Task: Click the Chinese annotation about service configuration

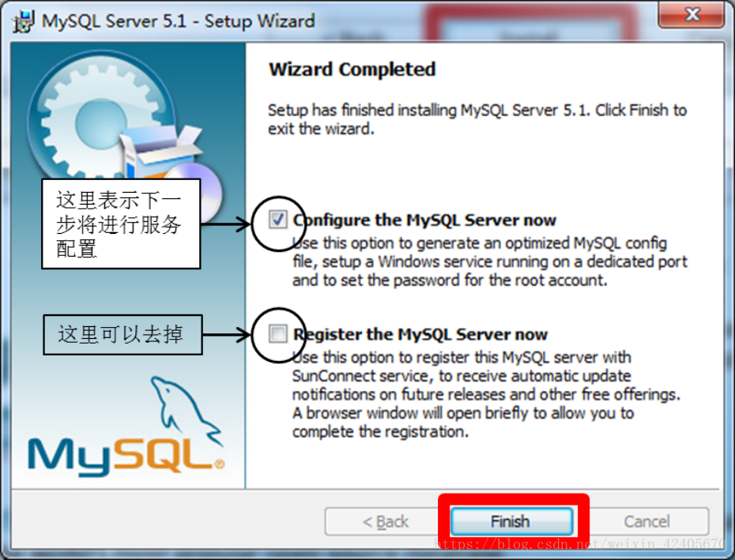Action: tap(121, 224)
